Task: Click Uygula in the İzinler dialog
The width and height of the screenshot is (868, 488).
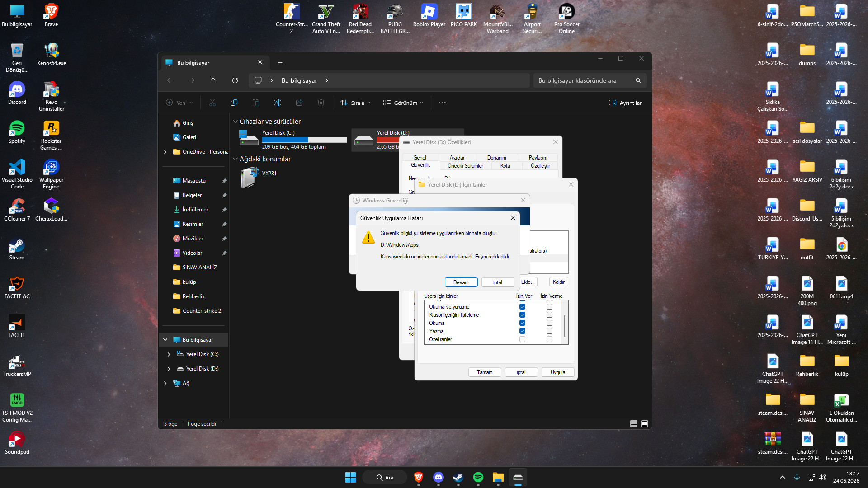Action: coord(558,372)
